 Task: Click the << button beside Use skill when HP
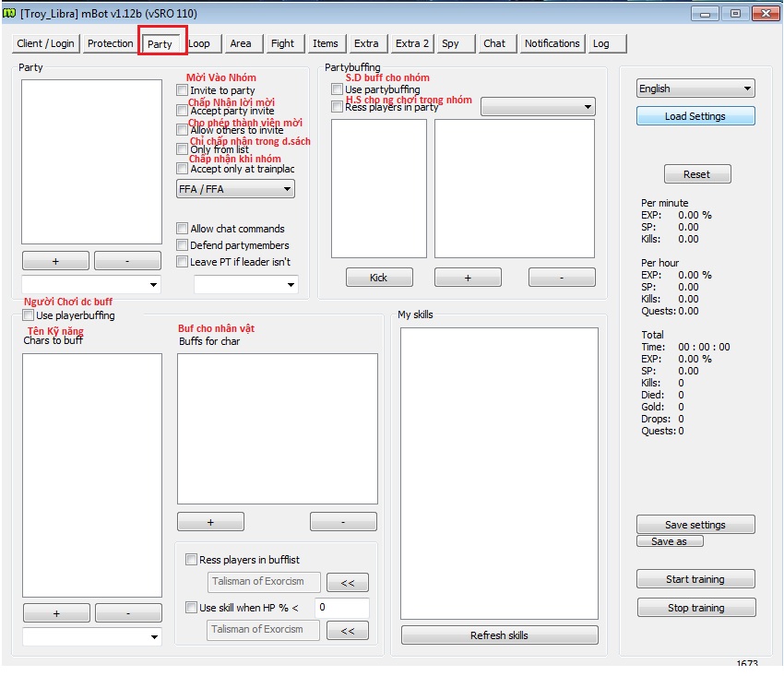[x=348, y=631]
